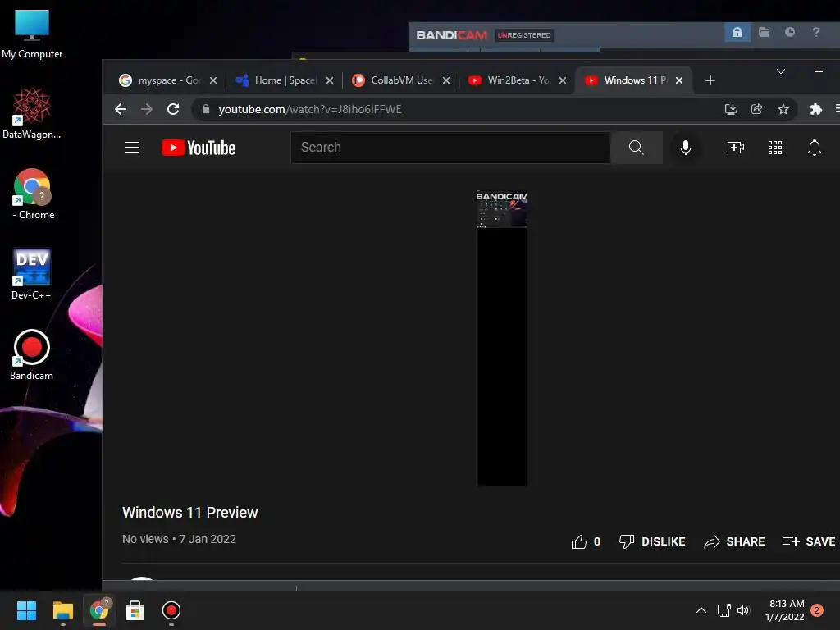This screenshot has width=840, height=630.
Task: Click the install app icon in address bar
Action: coord(731,109)
